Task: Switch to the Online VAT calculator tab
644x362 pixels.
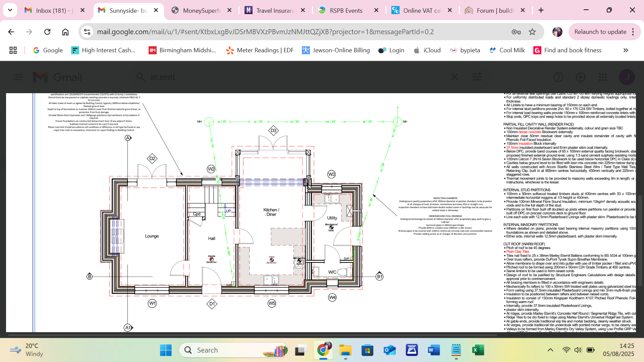Action: click(421, 10)
